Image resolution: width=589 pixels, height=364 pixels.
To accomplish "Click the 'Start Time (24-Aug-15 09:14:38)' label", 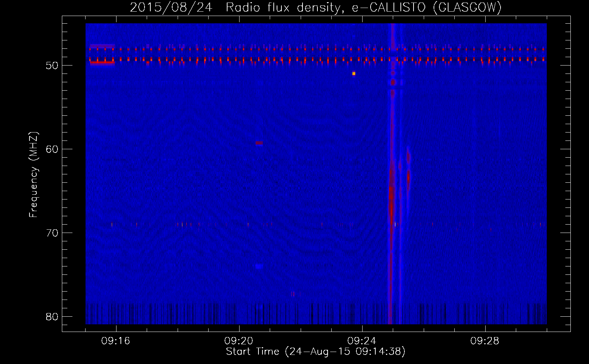I will click(x=316, y=352).
